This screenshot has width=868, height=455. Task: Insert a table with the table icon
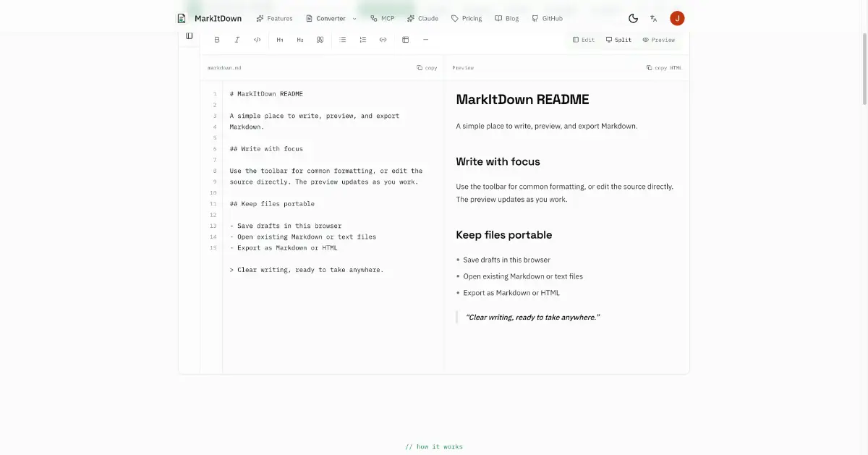[x=405, y=40]
